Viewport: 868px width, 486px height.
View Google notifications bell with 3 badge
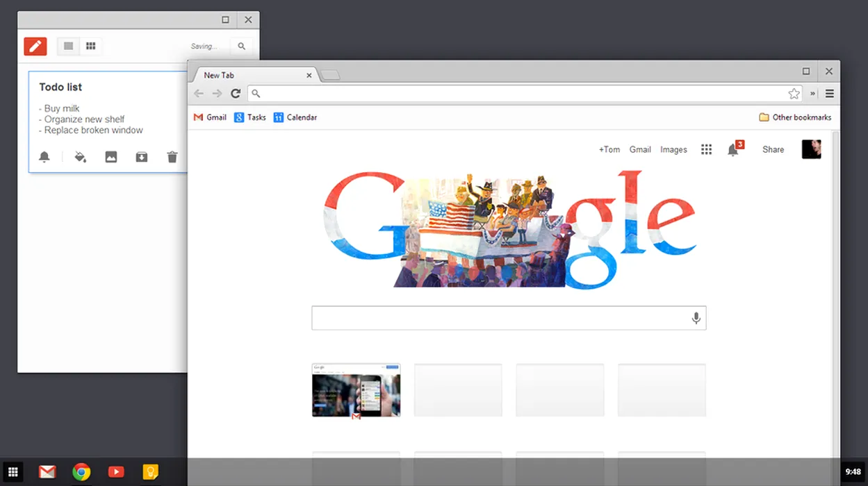pyautogui.click(x=734, y=149)
